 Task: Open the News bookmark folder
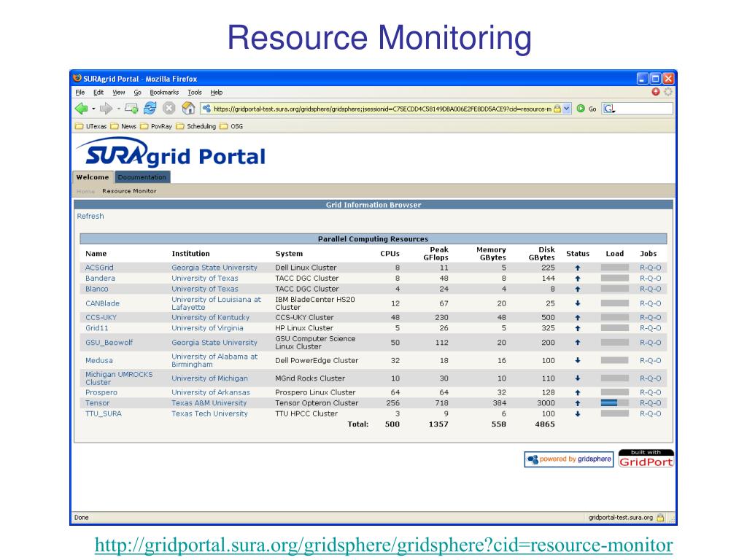click(123, 126)
